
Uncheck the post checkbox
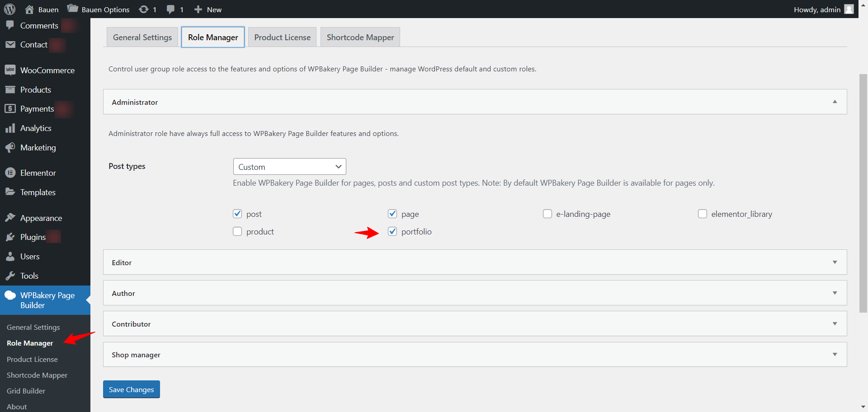point(237,214)
